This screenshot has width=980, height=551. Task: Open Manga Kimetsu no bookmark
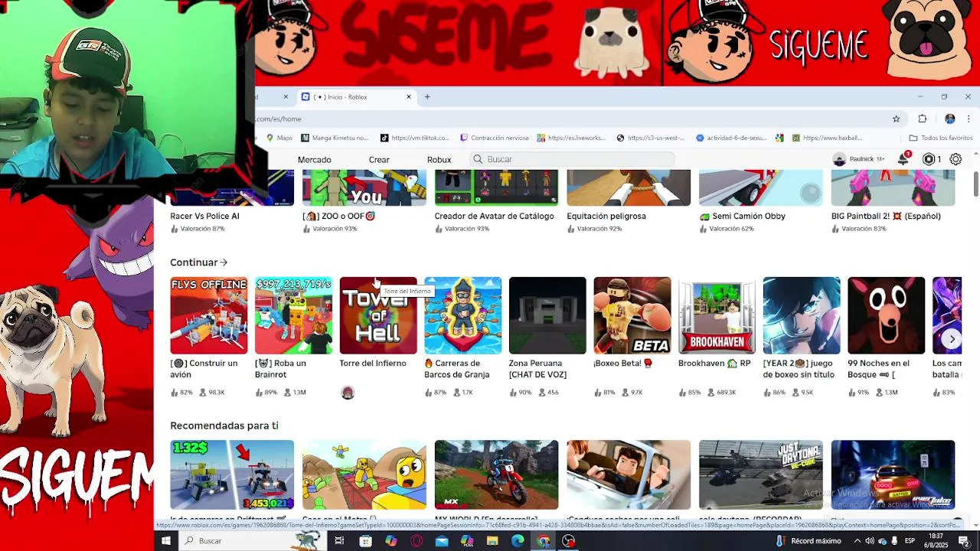(x=335, y=138)
